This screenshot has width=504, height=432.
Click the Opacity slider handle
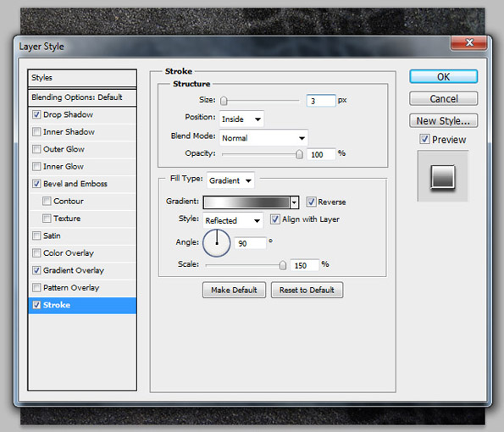[x=299, y=154]
